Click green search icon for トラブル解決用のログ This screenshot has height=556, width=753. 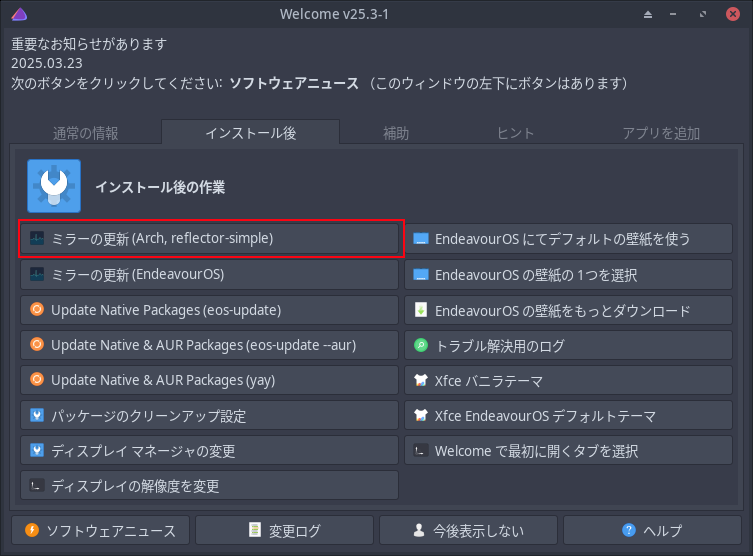pos(421,345)
